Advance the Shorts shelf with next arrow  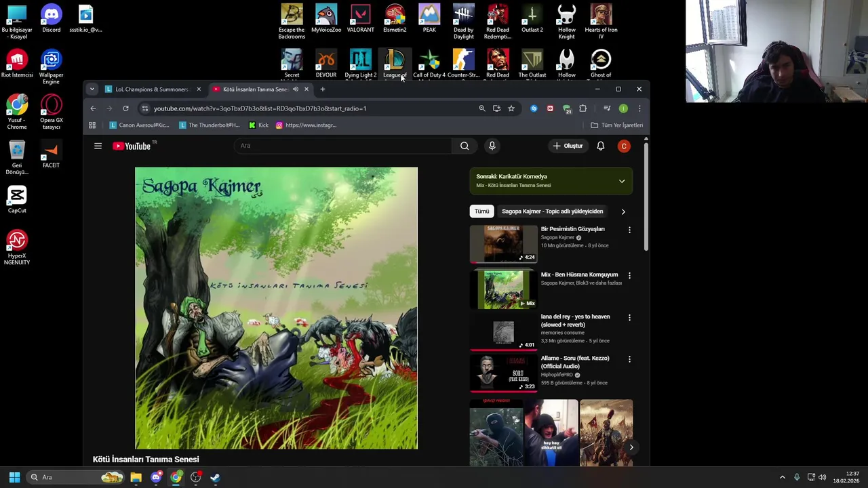coord(631,447)
